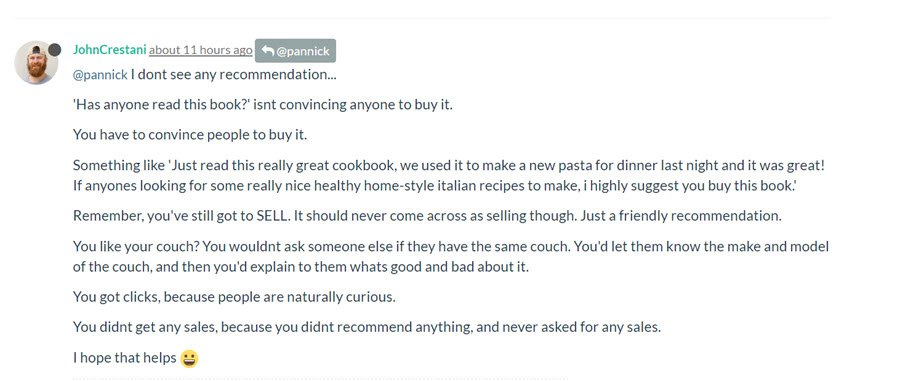Click the text 'I hope that helps'
The width and height of the screenshot is (900, 381).
(125, 357)
